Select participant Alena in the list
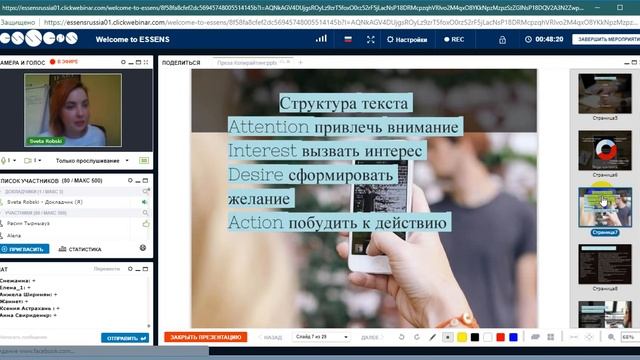This screenshot has height=360, width=640. (x=14, y=236)
